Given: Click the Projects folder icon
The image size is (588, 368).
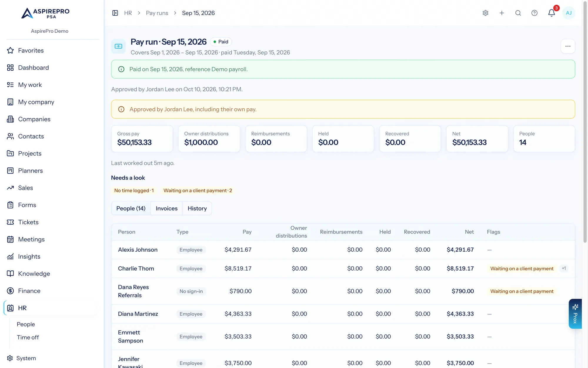Looking at the screenshot, I should coord(10,153).
